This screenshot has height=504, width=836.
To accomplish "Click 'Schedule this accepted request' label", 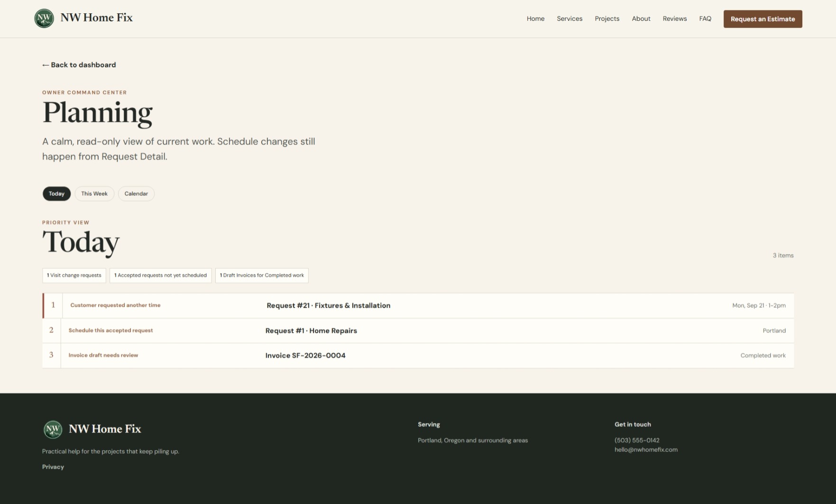I will click(x=110, y=330).
